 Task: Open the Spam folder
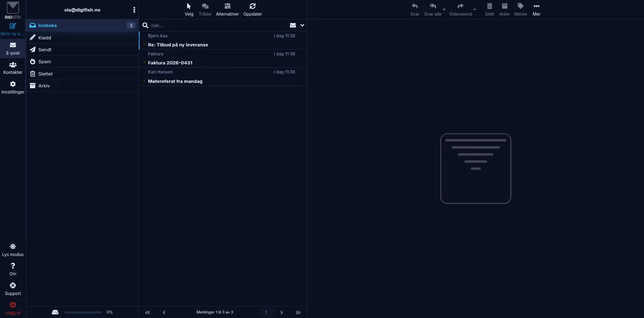(x=82, y=62)
